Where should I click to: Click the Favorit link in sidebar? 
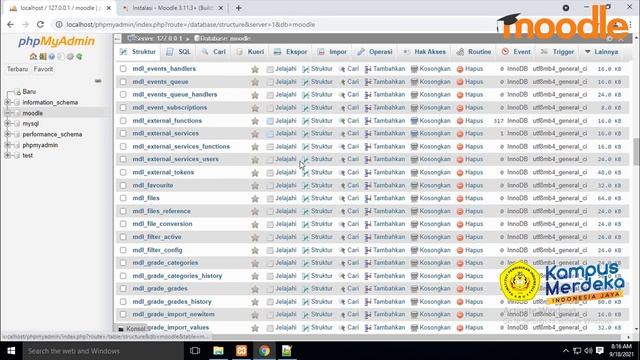tap(43, 69)
